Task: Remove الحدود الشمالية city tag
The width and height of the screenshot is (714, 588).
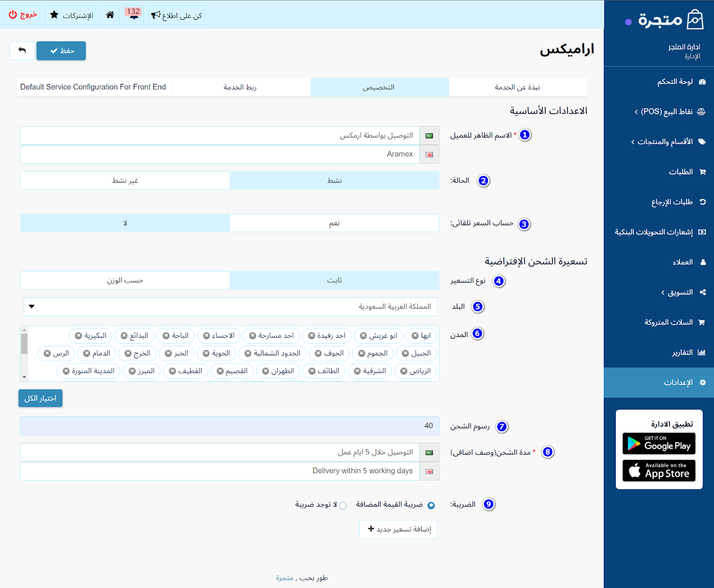Action: (248, 353)
